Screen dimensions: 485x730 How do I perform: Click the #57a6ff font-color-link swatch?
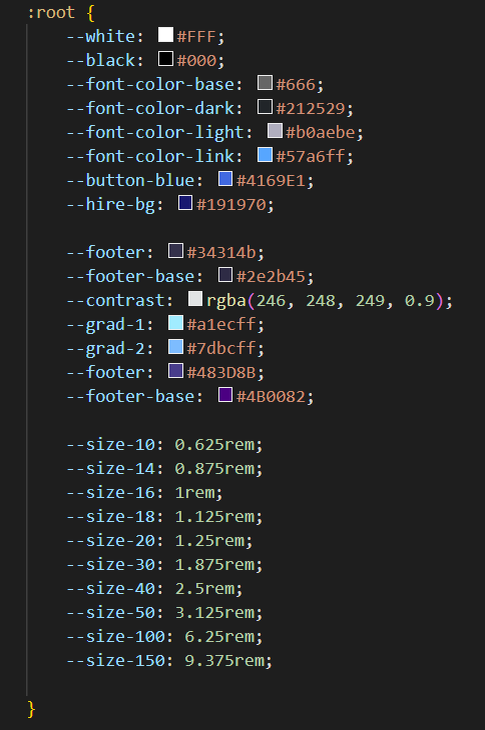click(x=265, y=155)
